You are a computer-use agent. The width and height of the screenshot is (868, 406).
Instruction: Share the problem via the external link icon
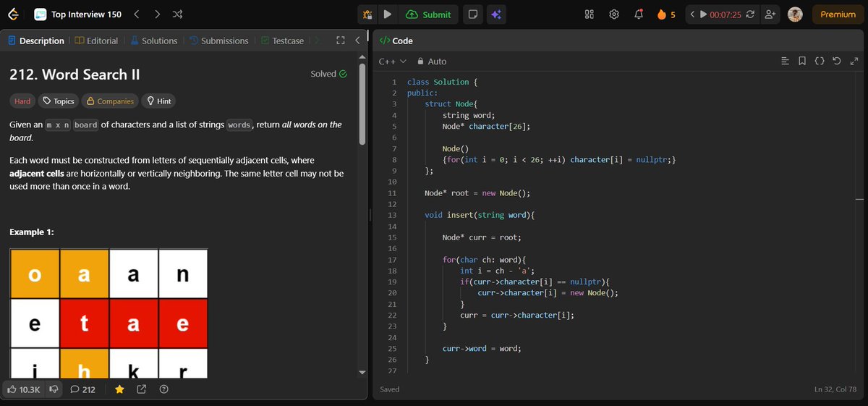[141, 389]
